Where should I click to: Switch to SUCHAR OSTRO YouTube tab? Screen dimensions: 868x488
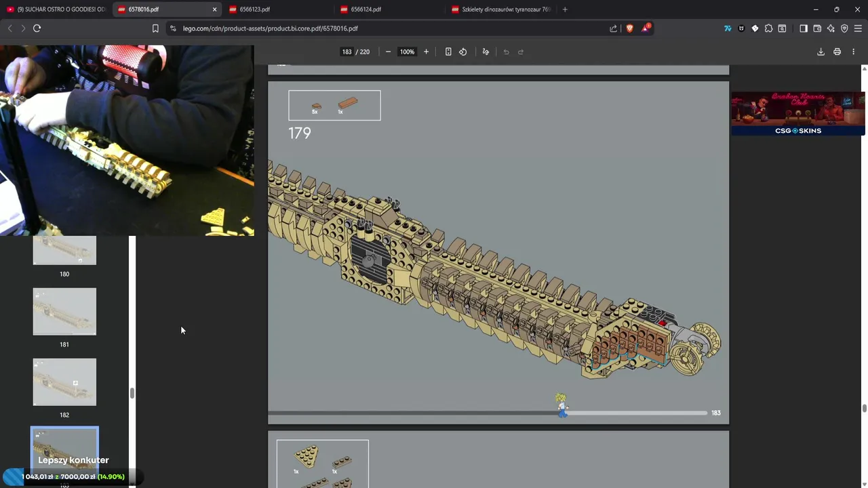click(x=56, y=9)
